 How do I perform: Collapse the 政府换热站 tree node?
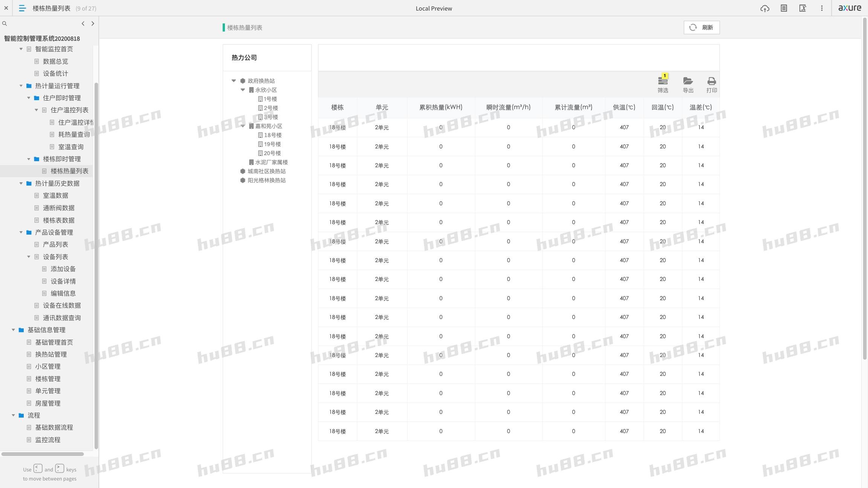[234, 81]
